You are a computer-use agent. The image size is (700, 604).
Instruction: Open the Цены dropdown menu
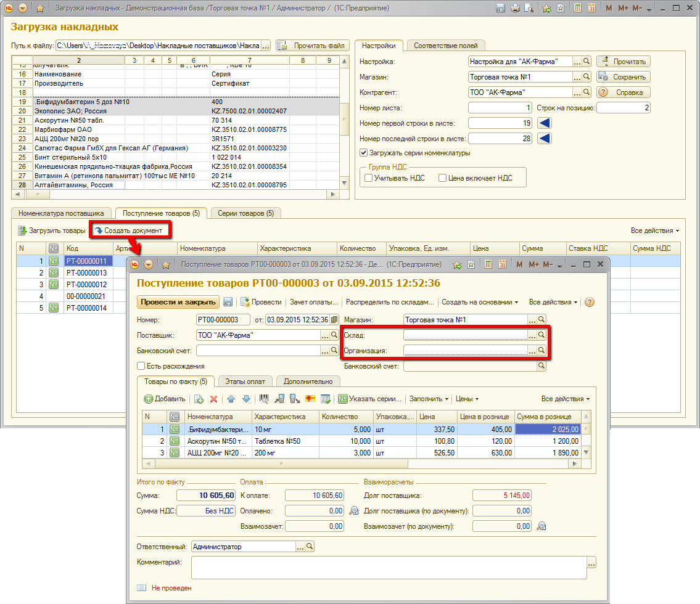[x=467, y=399]
